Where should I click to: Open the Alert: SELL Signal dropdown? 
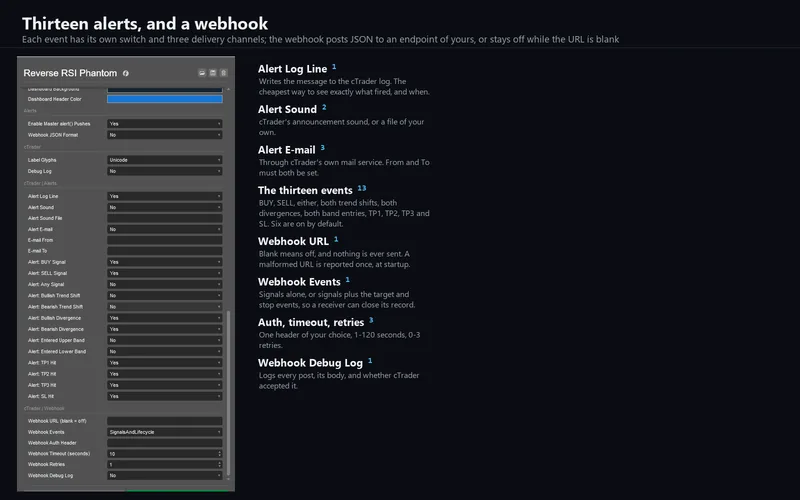(x=165, y=273)
